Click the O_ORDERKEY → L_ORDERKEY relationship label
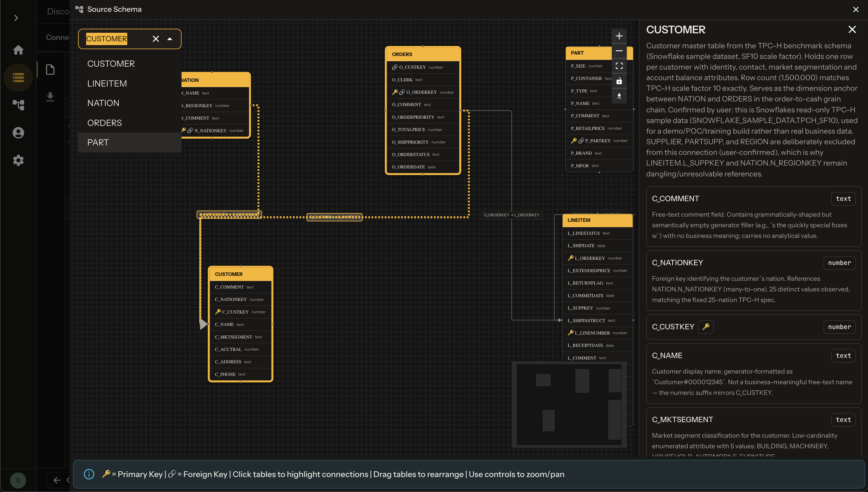 pyautogui.click(x=511, y=215)
